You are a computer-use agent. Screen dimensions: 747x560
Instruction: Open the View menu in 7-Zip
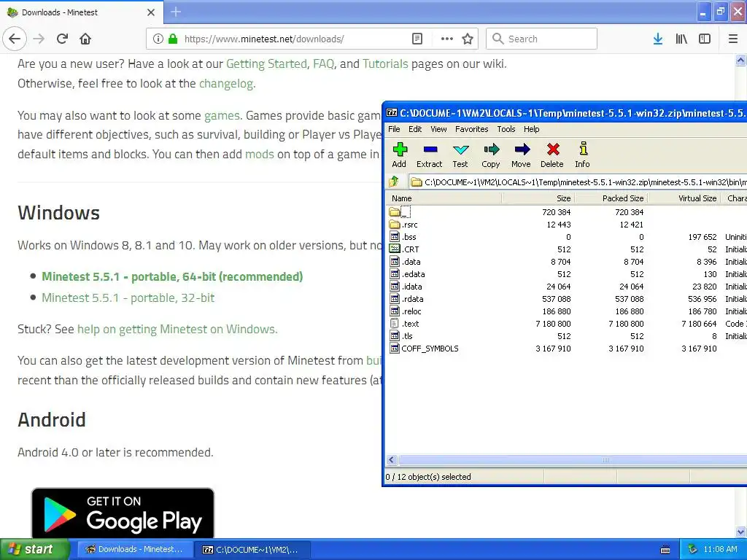438,129
